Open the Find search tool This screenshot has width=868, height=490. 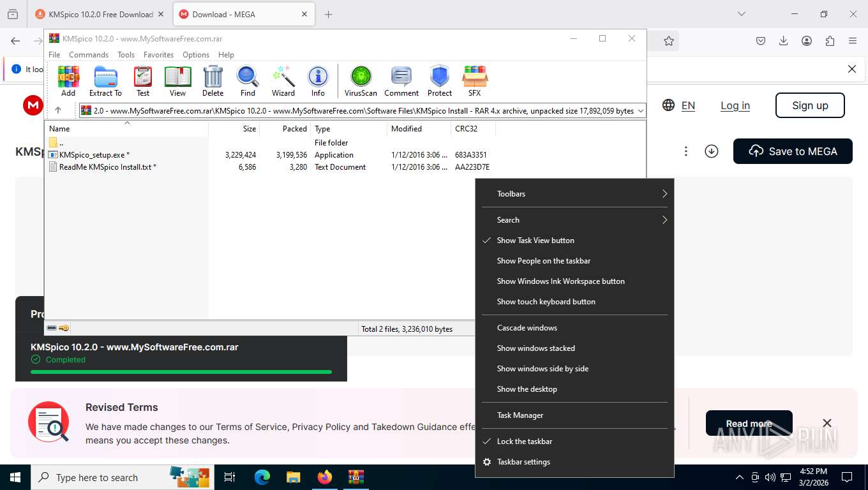click(248, 81)
